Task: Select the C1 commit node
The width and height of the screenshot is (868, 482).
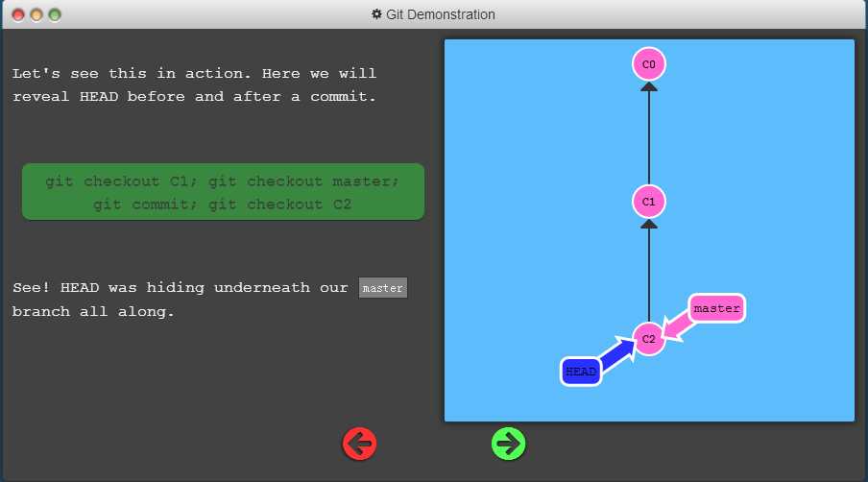Action: pos(649,202)
